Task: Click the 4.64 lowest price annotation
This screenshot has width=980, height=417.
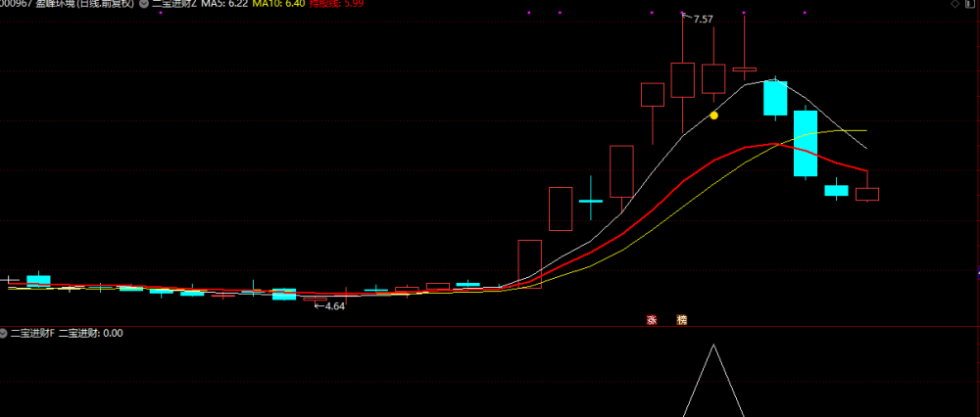Action: [334, 305]
